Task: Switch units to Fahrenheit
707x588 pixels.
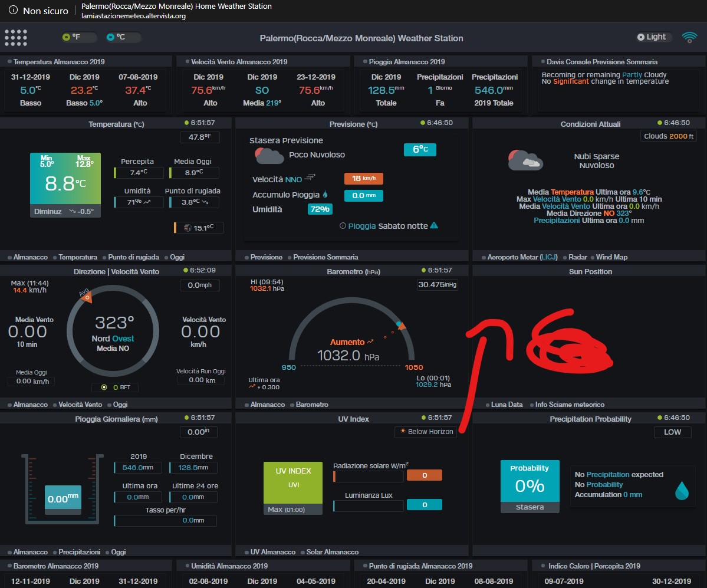Action: tap(79, 37)
